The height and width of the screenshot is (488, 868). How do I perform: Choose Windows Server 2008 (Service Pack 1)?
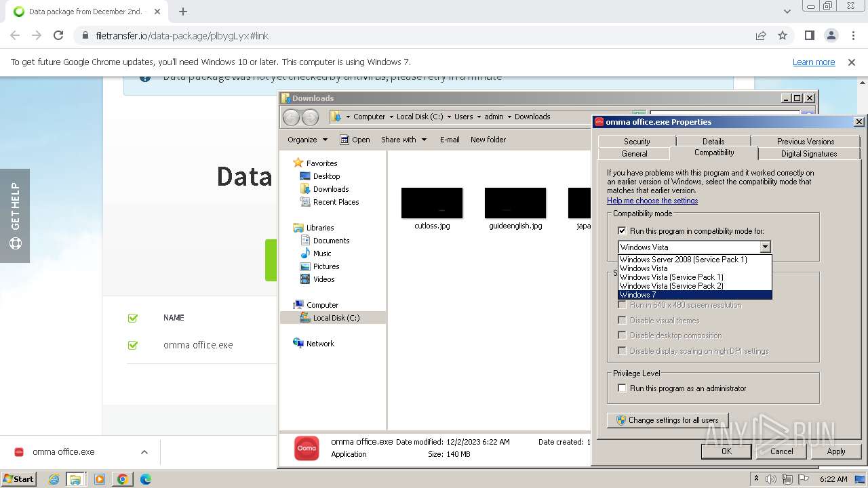(694, 260)
